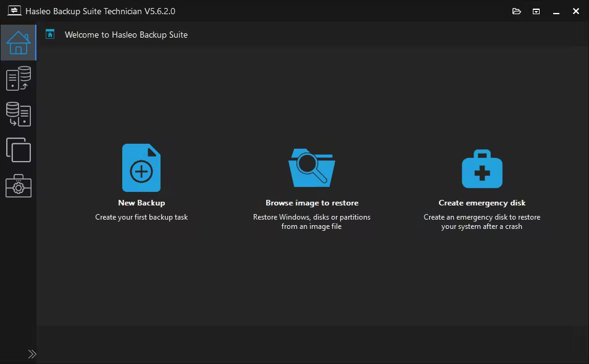Click the Browse image to restore label
Viewport: 589px width, 364px height.
(x=311, y=202)
